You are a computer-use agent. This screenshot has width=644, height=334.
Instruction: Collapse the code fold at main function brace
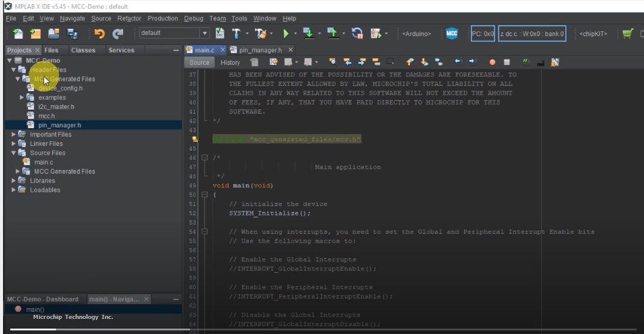click(204, 195)
